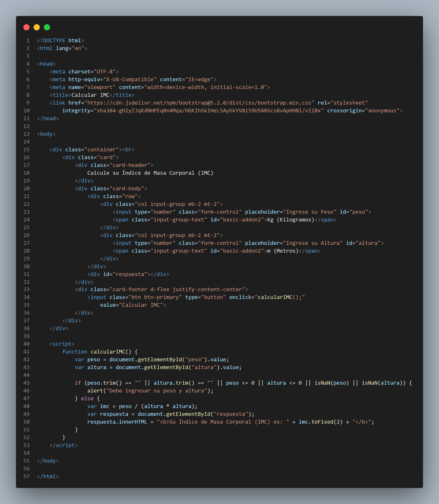Image resolution: width=439 pixels, height=504 pixels.
Task: Click the alert 'Debe ingresar su peso y altura'
Action: click(157, 391)
